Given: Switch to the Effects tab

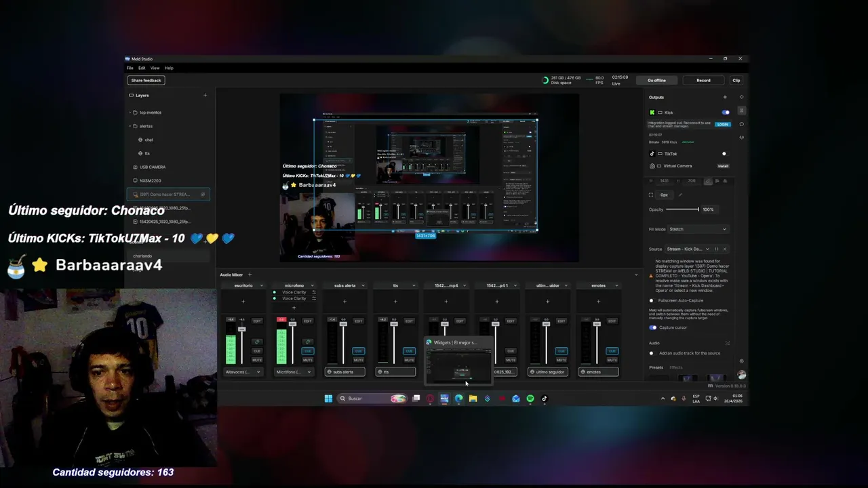Looking at the screenshot, I should (676, 367).
